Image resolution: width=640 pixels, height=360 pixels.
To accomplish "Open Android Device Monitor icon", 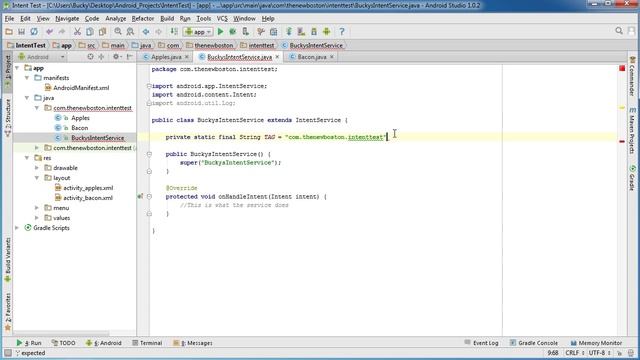I will 327,31.
